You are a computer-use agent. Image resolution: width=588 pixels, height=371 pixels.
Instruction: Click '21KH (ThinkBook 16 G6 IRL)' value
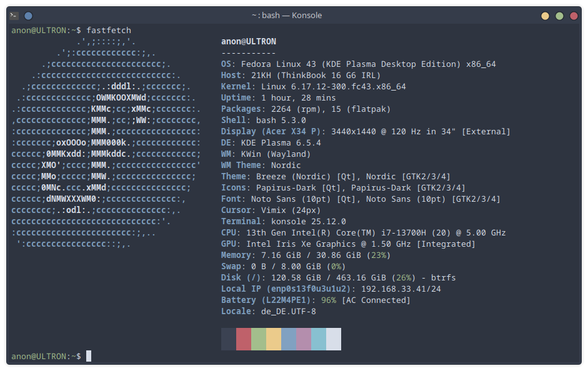pos(316,76)
